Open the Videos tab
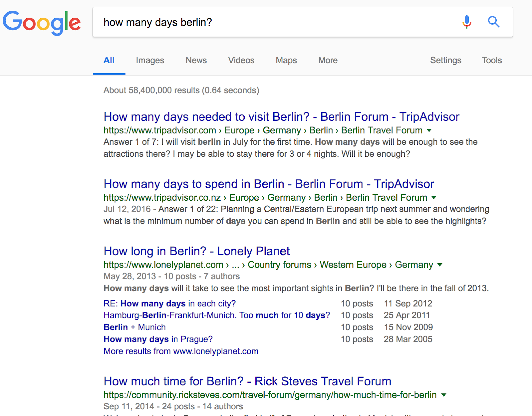 [x=241, y=60]
